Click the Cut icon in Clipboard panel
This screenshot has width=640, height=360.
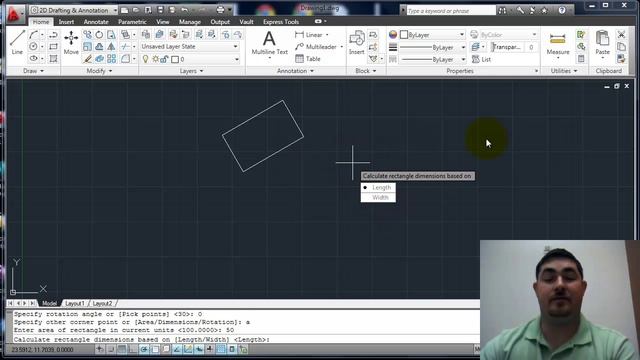(x=621, y=35)
